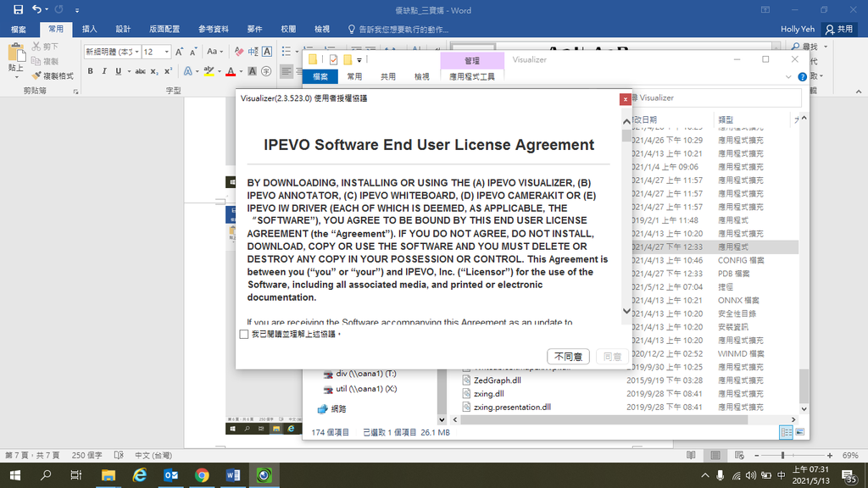Open the font size dropdown showing 12
The image size is (868, 488).
point(166,52)
